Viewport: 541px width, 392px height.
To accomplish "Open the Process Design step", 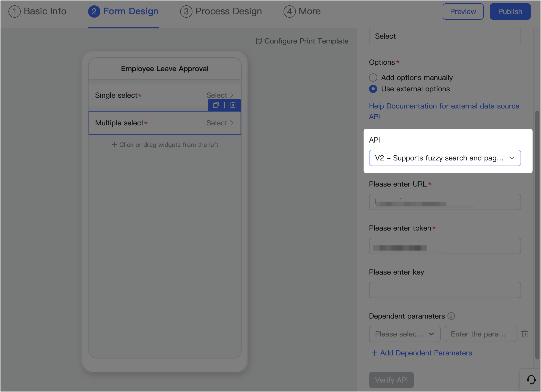I will coord(221,12).
